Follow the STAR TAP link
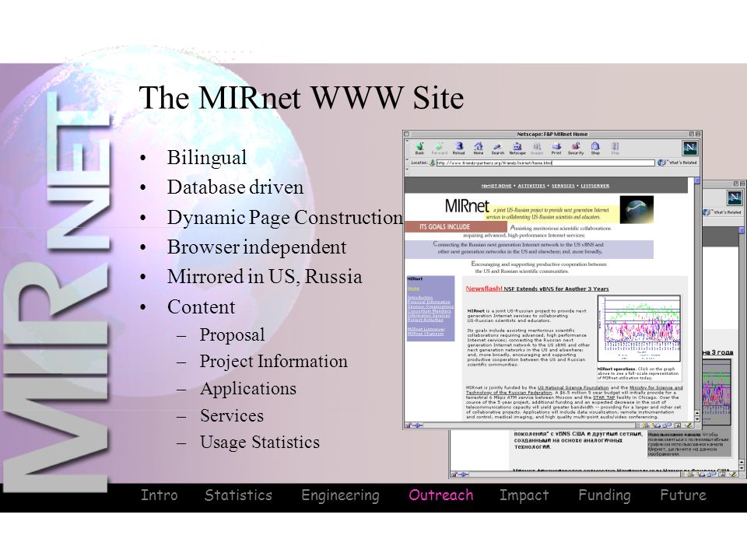This screenshot has width=747, height=560. (604, 397)
